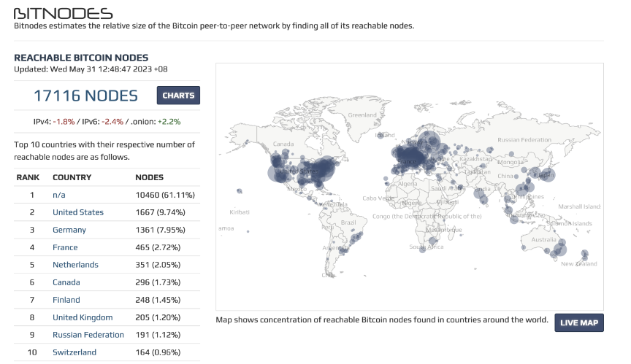Click the Brazil label on the map
Image resolution: width=631 pixels, height=364 pixels.
coord(348,222)
